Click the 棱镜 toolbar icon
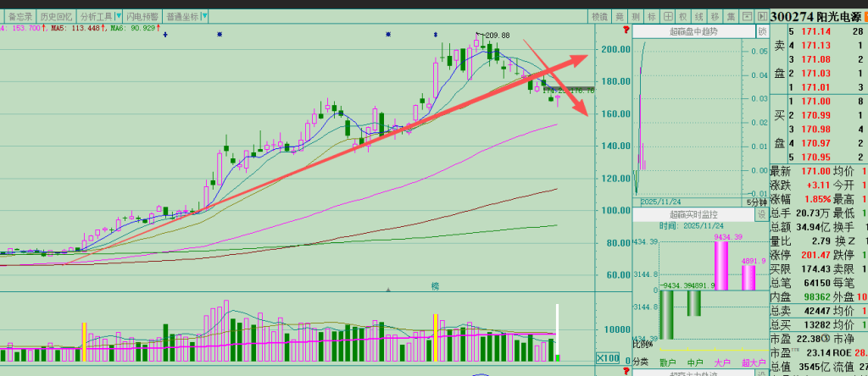The width and height of the screenshot is (868, 376). tap(600, 16)
